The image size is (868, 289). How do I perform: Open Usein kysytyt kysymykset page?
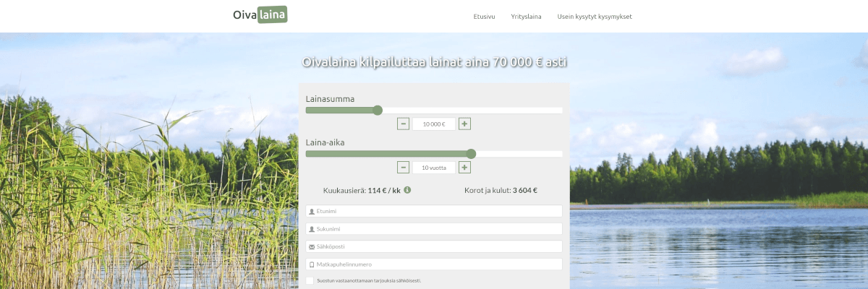point(595,16)
